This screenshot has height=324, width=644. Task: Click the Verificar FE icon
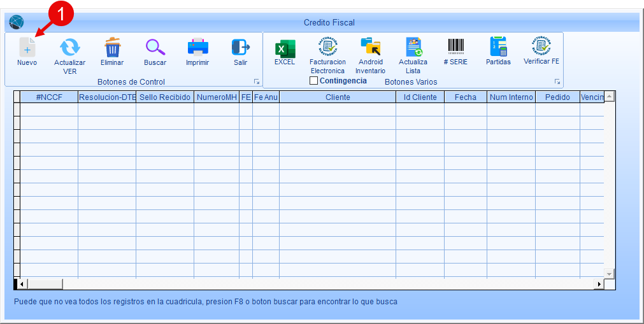click(541, 46)
